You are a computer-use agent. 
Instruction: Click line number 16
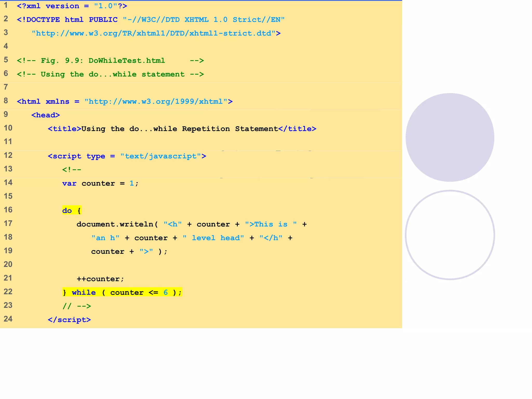click(8, 210)
